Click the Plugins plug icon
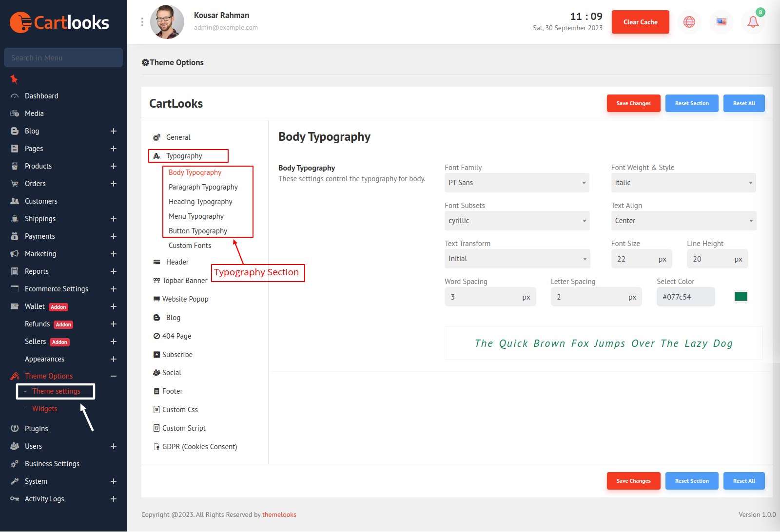780x532 pixels. [x=15, y=429]
